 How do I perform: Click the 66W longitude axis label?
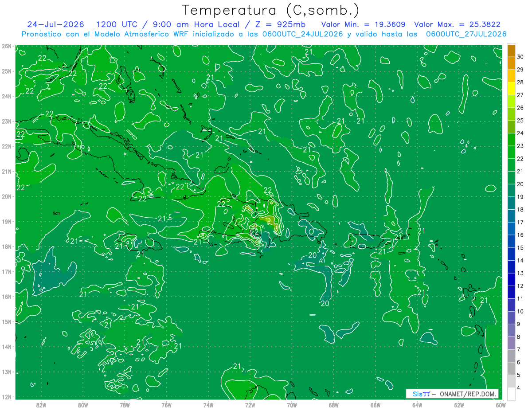[x=376, y=405]
